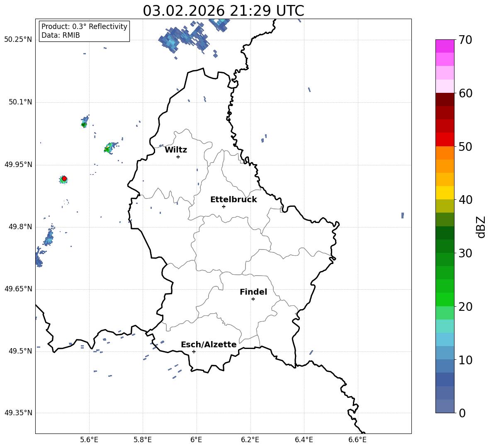Click the Wiltz station label

point(176,150)
